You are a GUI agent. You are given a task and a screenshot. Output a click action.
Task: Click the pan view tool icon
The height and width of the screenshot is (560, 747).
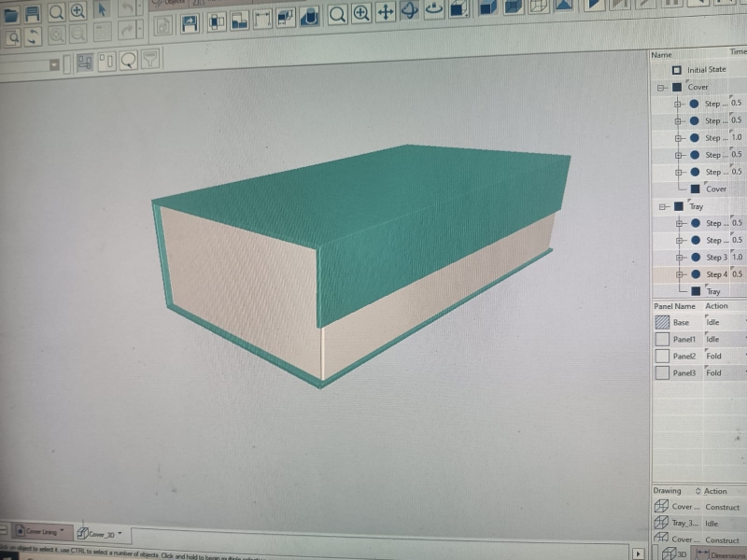pos(385,13)
